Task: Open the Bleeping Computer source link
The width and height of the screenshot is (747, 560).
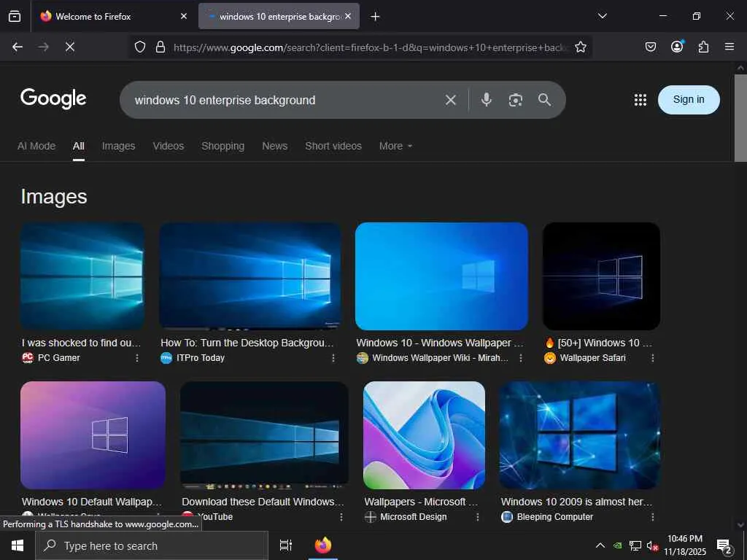Action: pyautogui.click(x=547, y=517)
